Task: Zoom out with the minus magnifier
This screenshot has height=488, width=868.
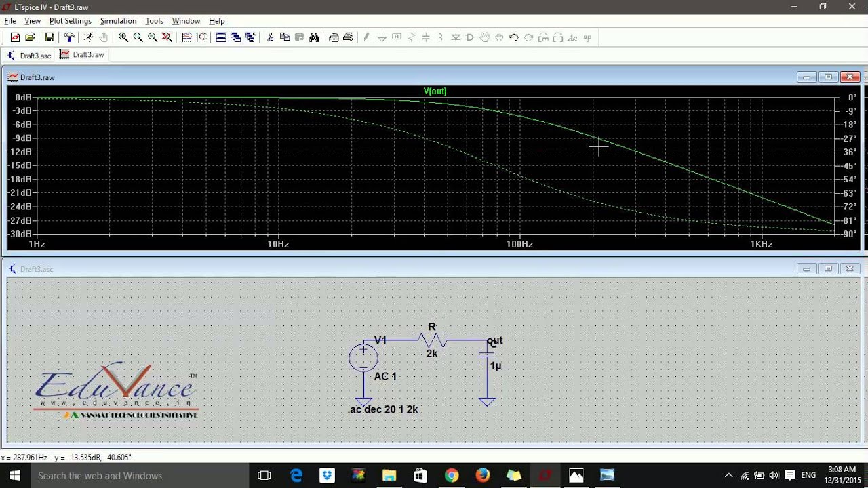Action: point(153,37)
